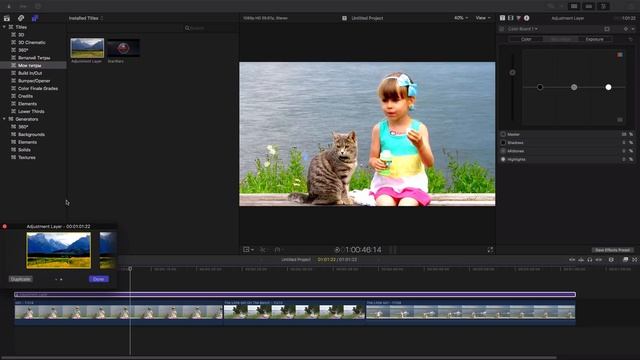Select the Lower Thirds category

tap(31, 111)
